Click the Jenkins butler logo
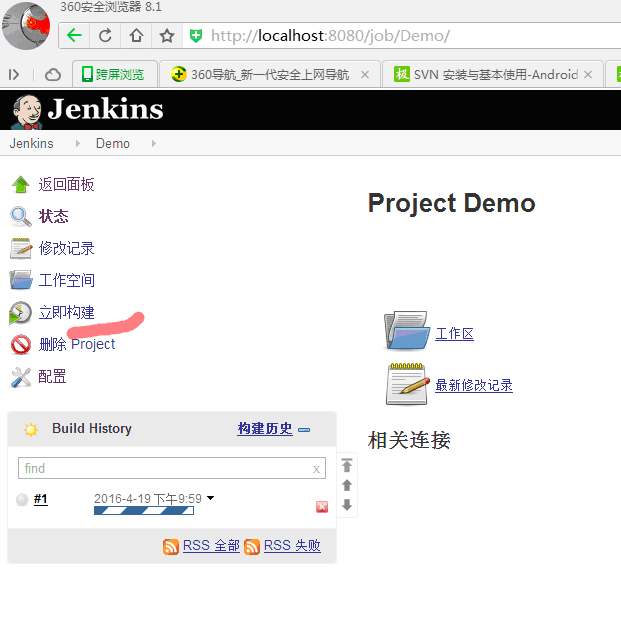This screenshot has height=632, width=621. point(27,112)
